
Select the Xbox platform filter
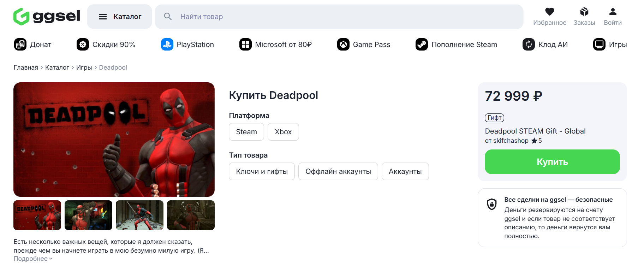(x=283, y=132)
